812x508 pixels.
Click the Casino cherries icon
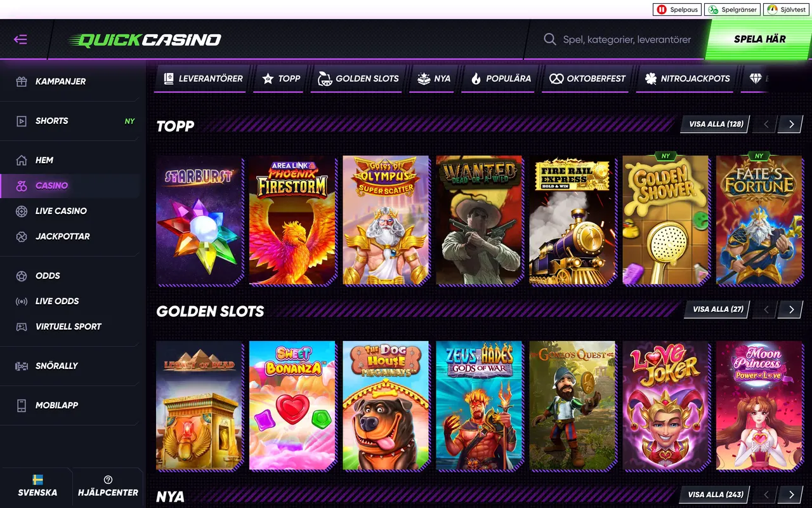coord(22,185)
